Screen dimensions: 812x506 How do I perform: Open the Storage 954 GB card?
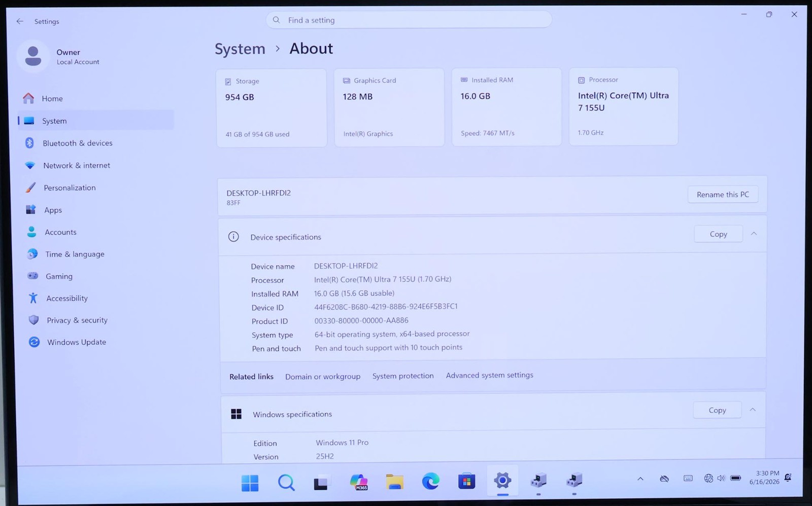(272, 108)
